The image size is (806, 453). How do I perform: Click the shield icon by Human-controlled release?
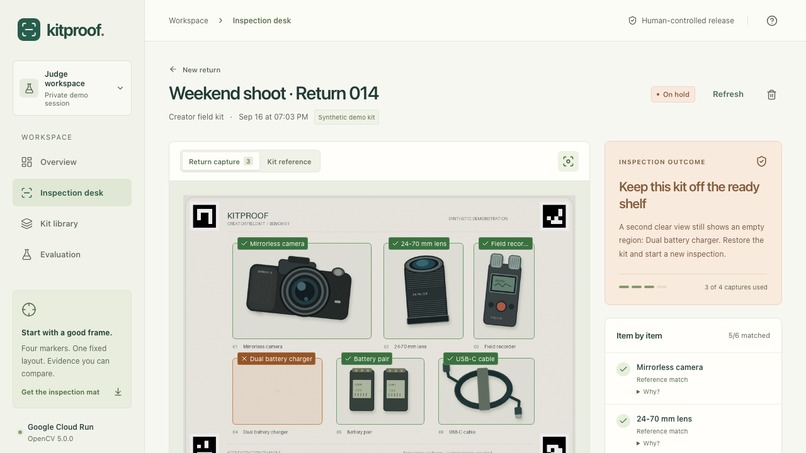[x=632, y=21]
